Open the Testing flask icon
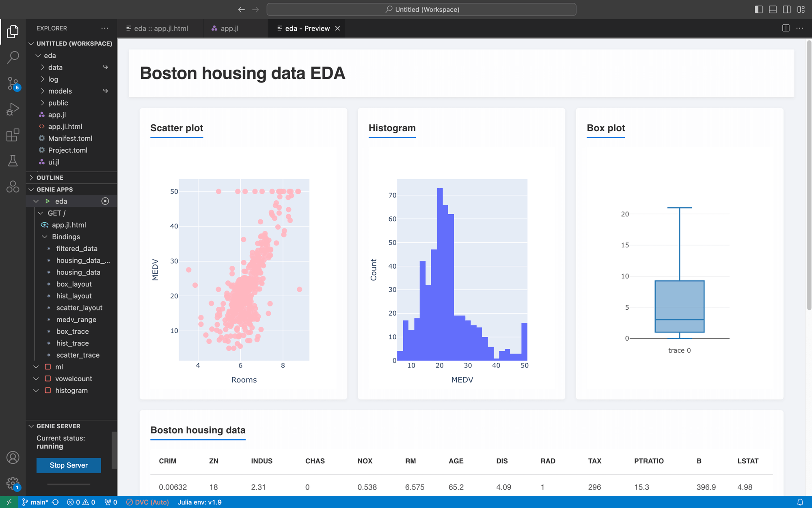The width and height of the screenshot is (812, 508). click(x=13, y=161)
